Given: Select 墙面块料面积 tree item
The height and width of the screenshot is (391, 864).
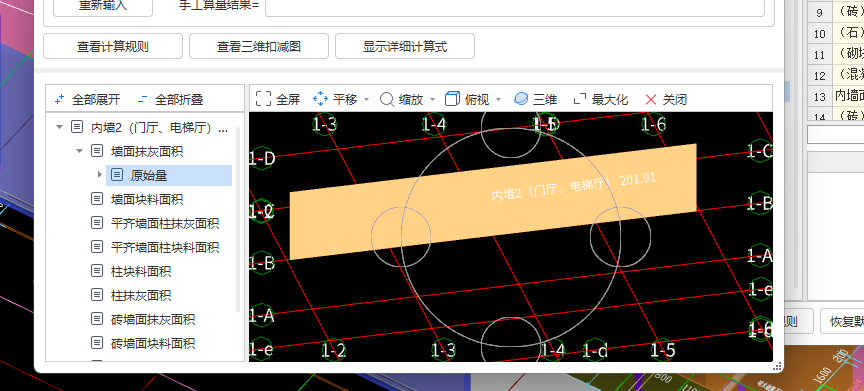Looking at the screenshot, I should (147, 199).
